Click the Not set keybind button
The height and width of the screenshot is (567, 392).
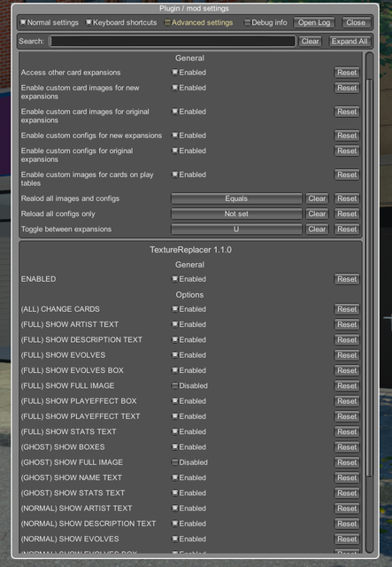236,214
